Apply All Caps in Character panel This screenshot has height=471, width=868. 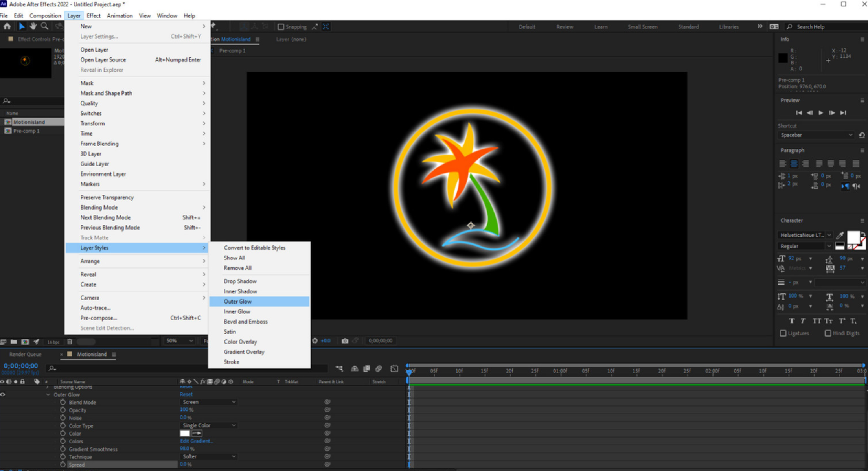[x=817, y=321]
